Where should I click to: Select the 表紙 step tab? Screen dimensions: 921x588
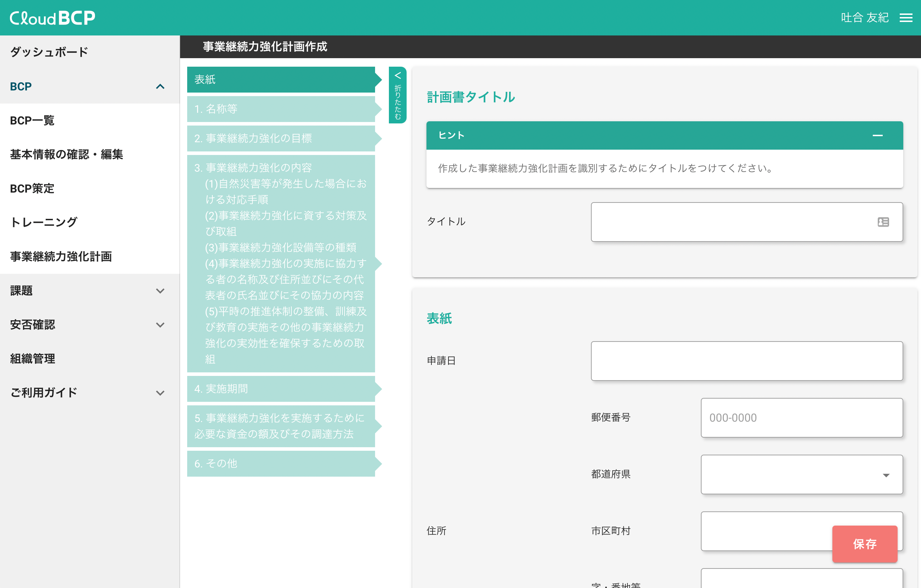pos(281,79)
